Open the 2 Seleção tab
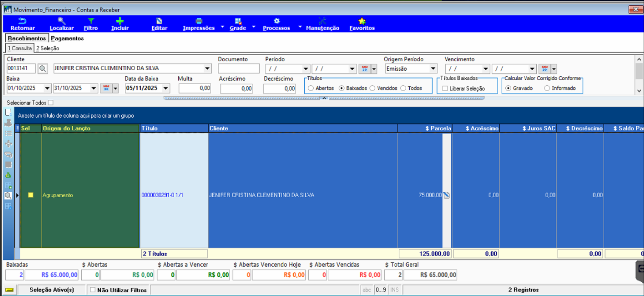Image resolution: width=644 pixels, height=296 pixels. [x=48, y=48]
